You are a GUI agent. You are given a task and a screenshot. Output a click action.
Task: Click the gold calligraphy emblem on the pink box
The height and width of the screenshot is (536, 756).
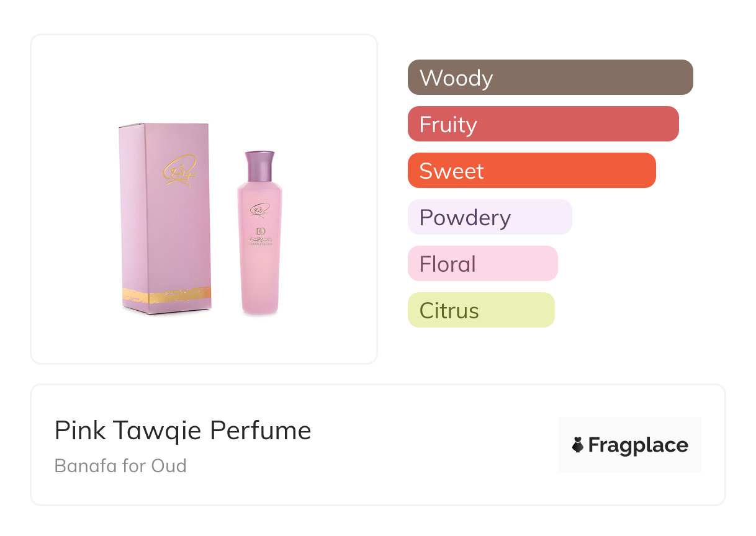(179, 167)
